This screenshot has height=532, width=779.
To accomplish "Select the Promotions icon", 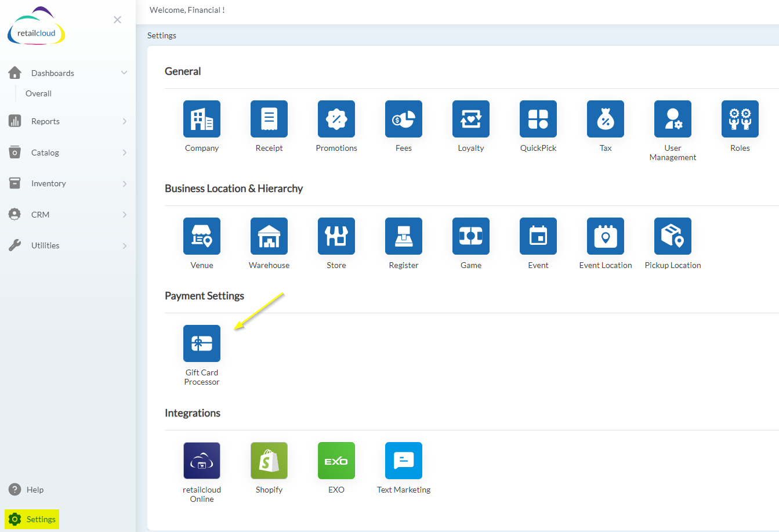I will coord(336,119).
